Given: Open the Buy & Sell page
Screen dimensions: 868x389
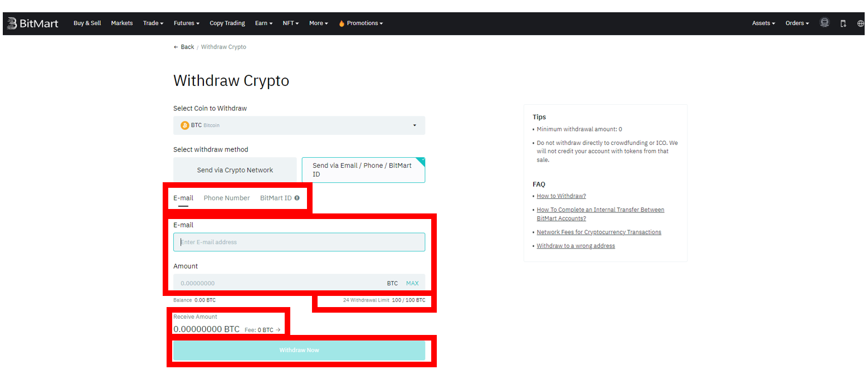Looking at the screenshot, I should [x=87, y=23].
